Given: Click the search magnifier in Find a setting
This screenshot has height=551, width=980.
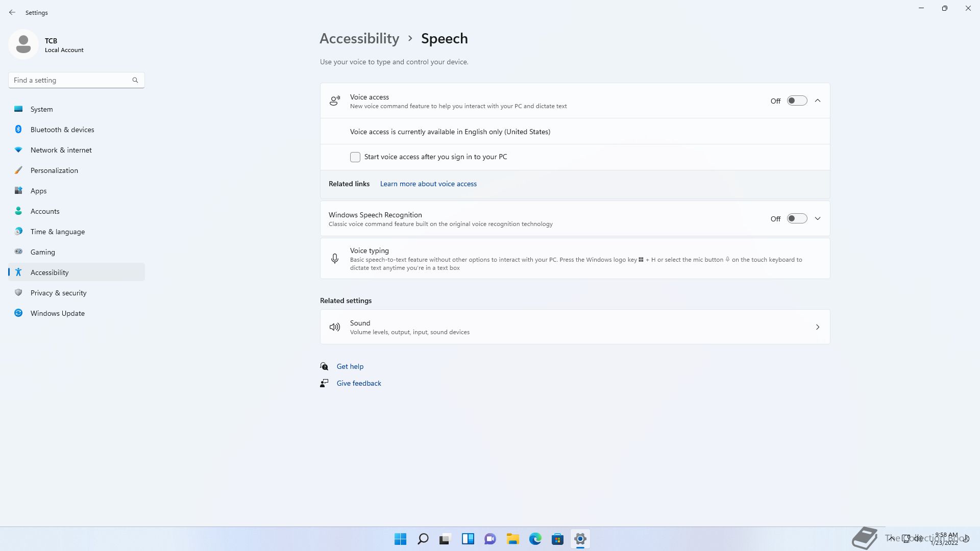Looking at the screenshot, I should click(x=135, y=80).
